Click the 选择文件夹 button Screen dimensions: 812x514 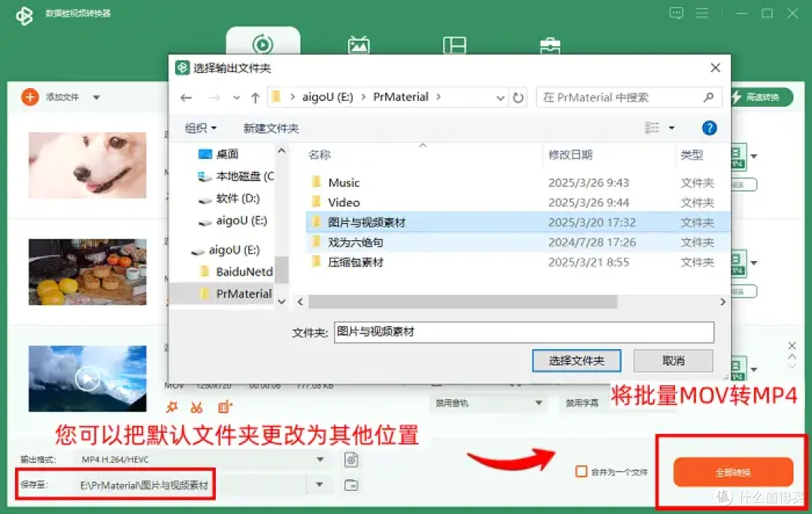coord(577,360)
